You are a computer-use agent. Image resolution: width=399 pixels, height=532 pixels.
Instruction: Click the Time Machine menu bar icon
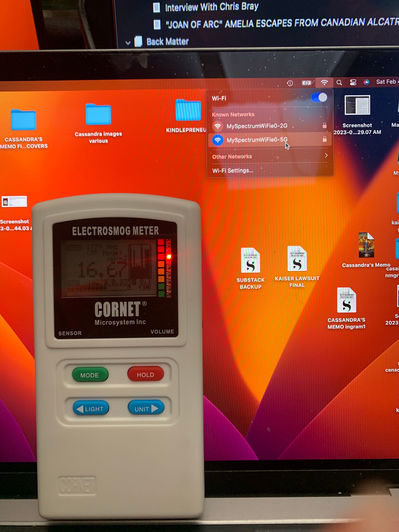click(x=290, y=83)
